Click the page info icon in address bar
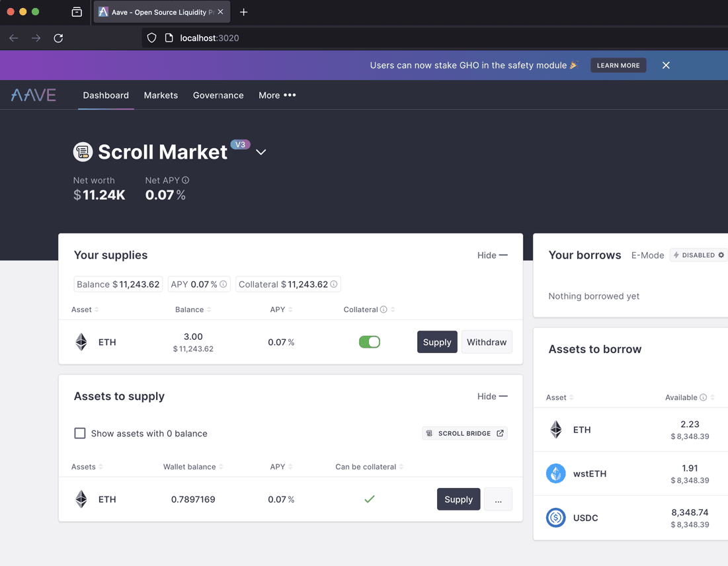The width and height of the screenshot is (728, 566). (x=169, y=38)
